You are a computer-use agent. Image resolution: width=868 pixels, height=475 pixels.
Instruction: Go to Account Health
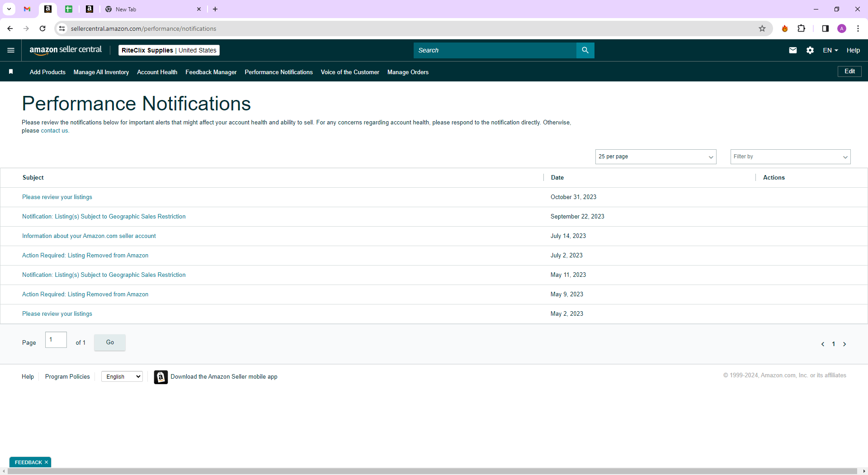[157, 72]
